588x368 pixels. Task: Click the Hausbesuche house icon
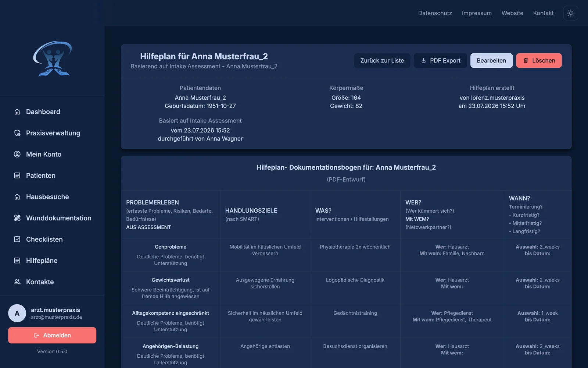pos(17,197)
